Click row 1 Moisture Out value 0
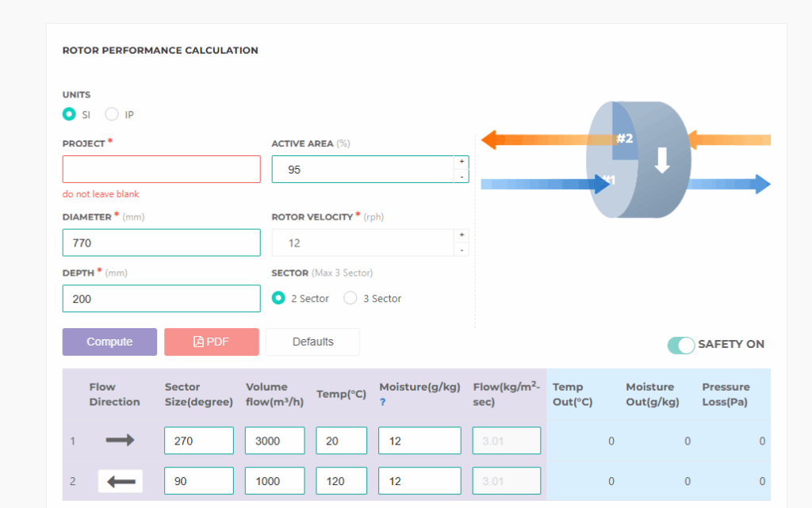This screenshot has height=508, width=812. click(688, 441)
